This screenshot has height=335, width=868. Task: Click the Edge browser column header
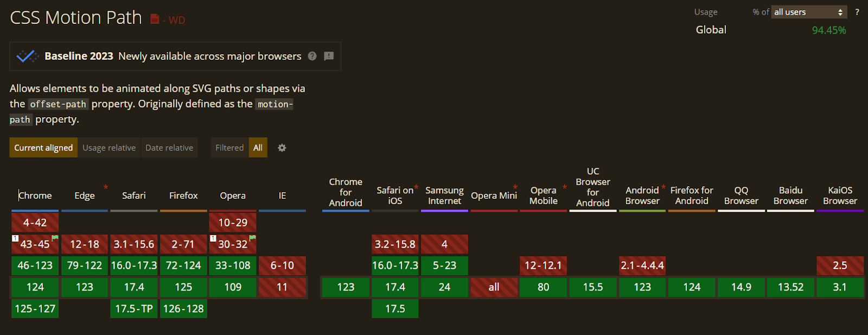pyautogui.click(x=85, y=195)
